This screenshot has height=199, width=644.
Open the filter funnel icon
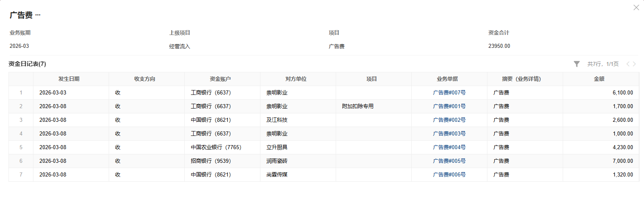(577, 64)
